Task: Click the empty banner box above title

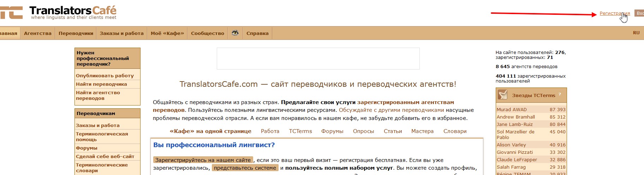Action: click(318, 59)
